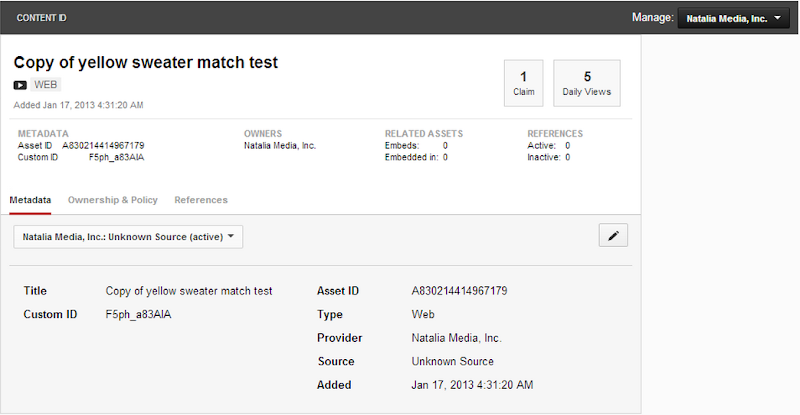Viewport: 800px width, 415px height.
Task: Click the Added date in details table
Action: click(472, 385)
